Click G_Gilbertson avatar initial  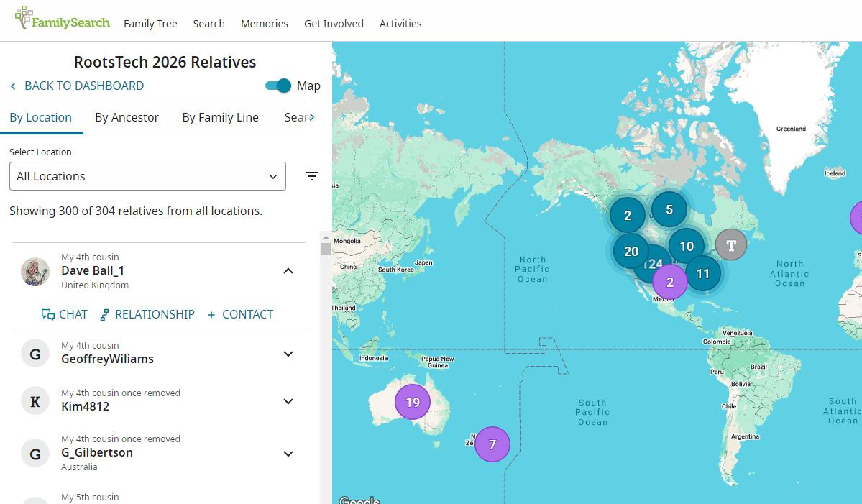coord(35,454)
